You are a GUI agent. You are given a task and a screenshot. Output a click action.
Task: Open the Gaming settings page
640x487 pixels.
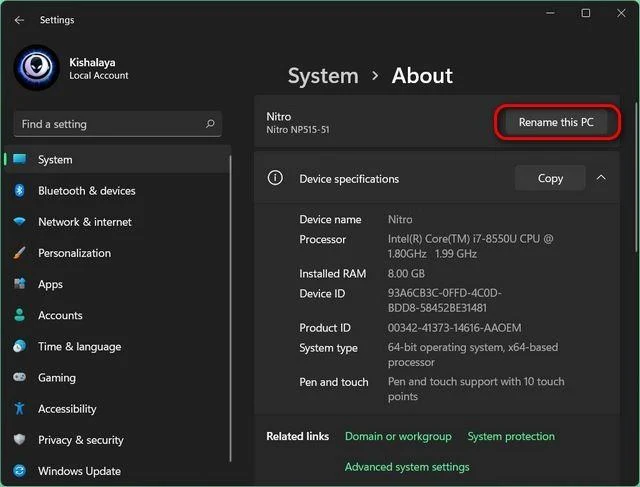[x=118, y=378]
